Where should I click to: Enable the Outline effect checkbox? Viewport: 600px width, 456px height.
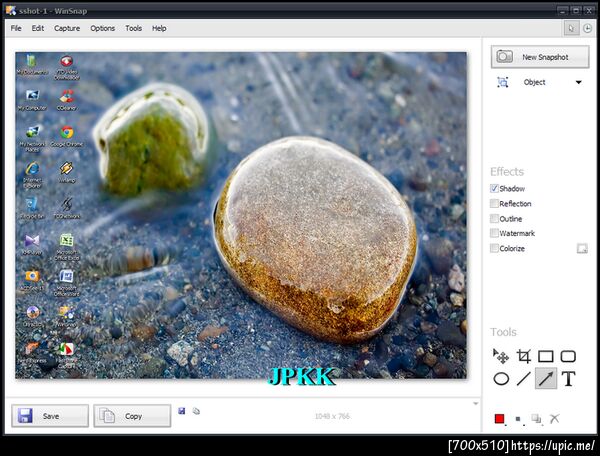click(x=494, y=218)
